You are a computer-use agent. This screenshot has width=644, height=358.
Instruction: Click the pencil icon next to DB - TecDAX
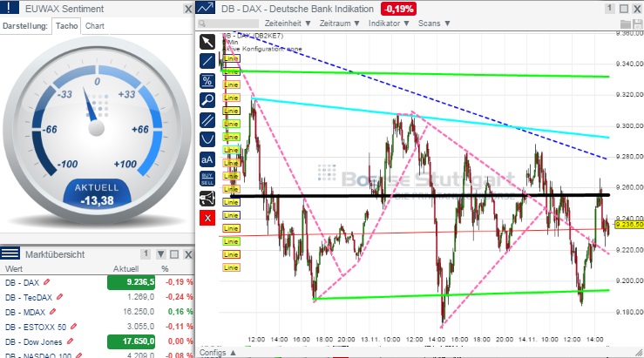[59, 297]
